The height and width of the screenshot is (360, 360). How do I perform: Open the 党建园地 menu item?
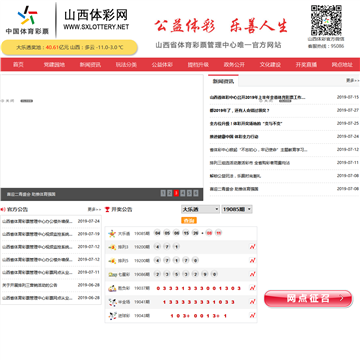(54, 65)
